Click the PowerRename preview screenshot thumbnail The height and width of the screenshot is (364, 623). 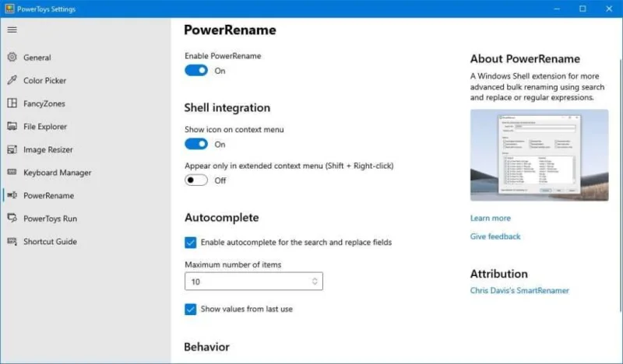click(539, 156)
